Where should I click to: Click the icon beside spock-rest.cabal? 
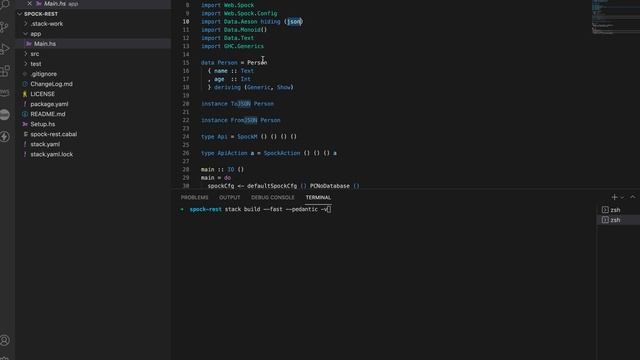point(25,134)
